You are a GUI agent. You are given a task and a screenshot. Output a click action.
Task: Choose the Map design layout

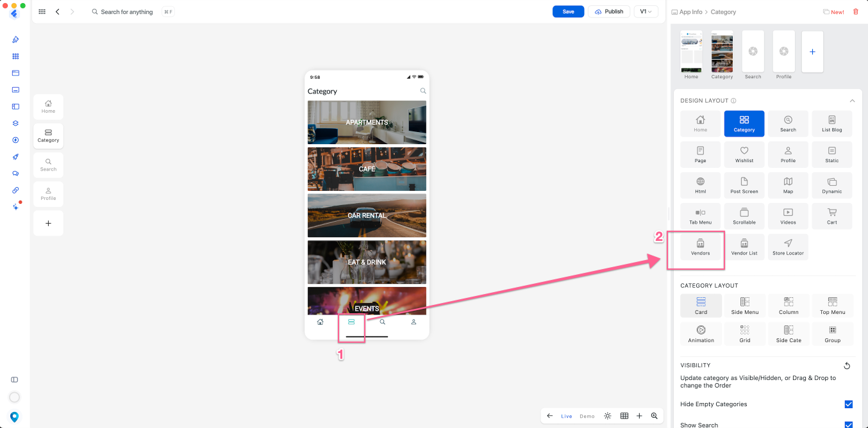click(x=788, y=185)
